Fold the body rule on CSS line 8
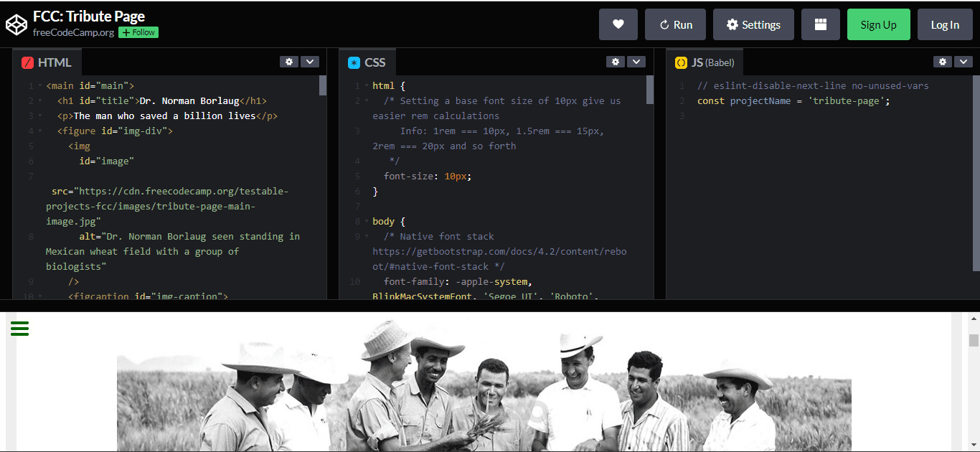980x452 pixels. point(367,222)
